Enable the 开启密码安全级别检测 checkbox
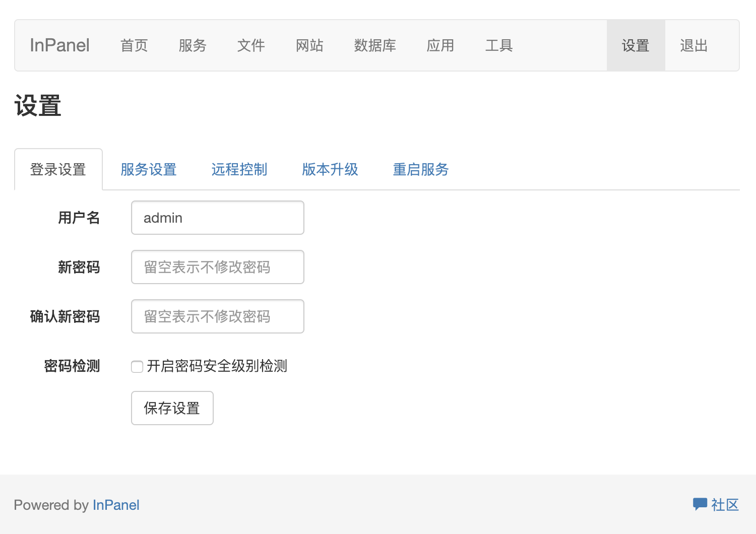 point(137,367)
